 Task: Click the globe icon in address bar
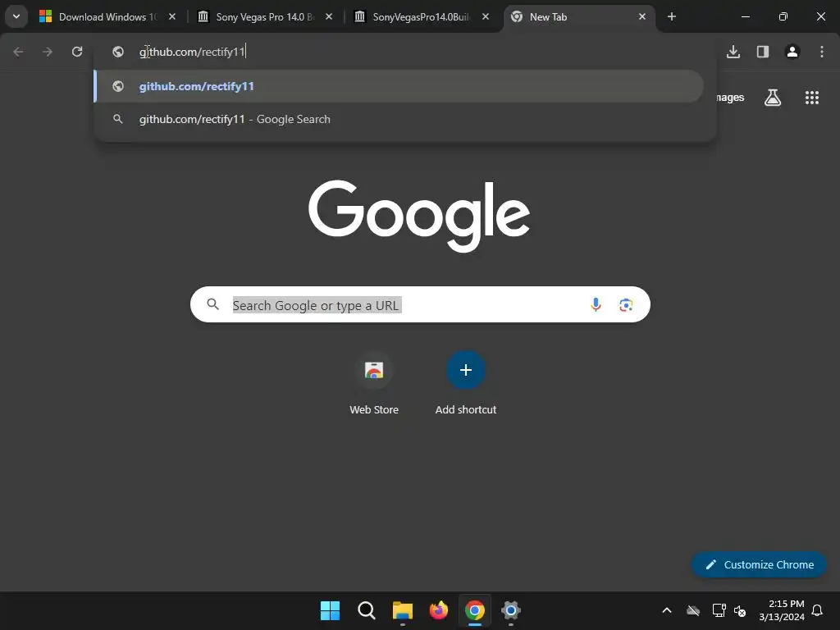(118, 52)
